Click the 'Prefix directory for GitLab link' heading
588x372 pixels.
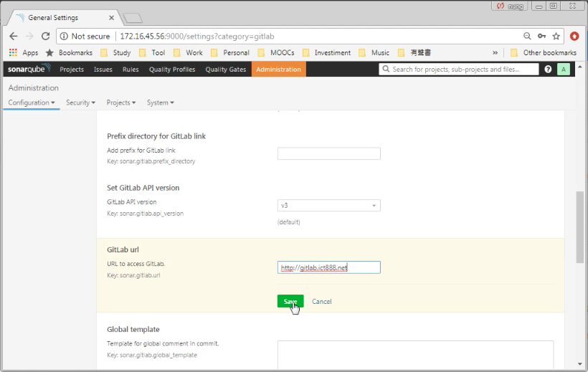(x=156, y=136)
